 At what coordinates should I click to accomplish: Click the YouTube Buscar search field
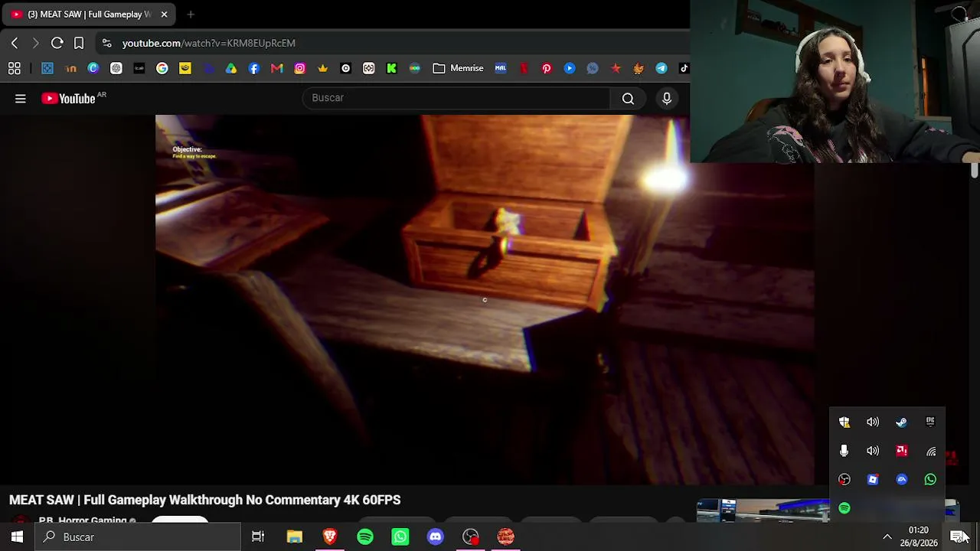coord(456,98)
